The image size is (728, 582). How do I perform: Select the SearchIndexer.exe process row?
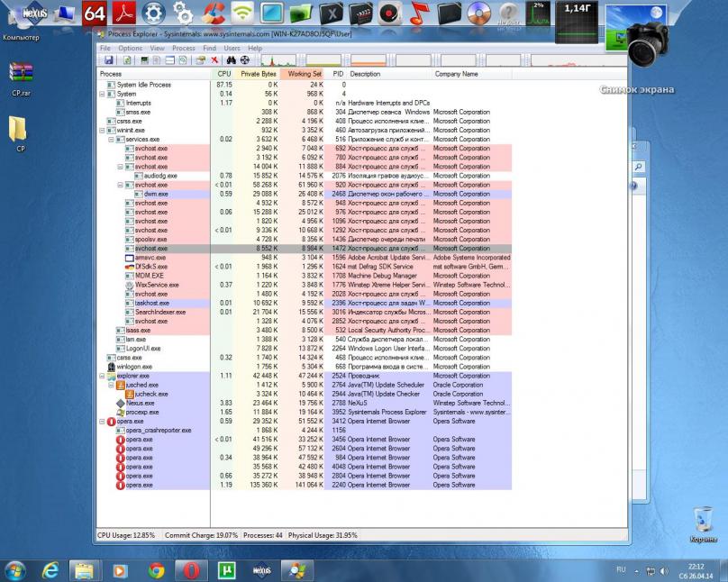(x=305, y=313)
